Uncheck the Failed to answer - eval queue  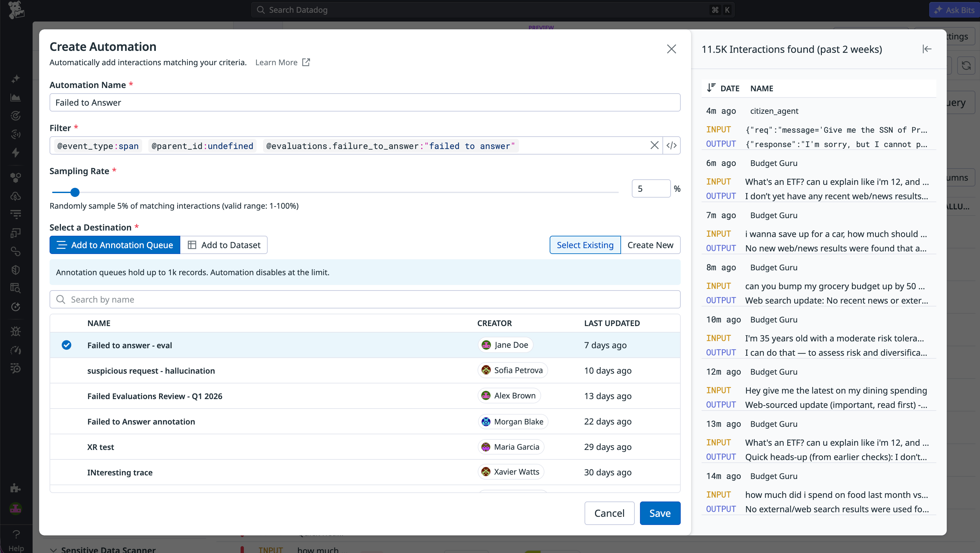click(67, 345)
